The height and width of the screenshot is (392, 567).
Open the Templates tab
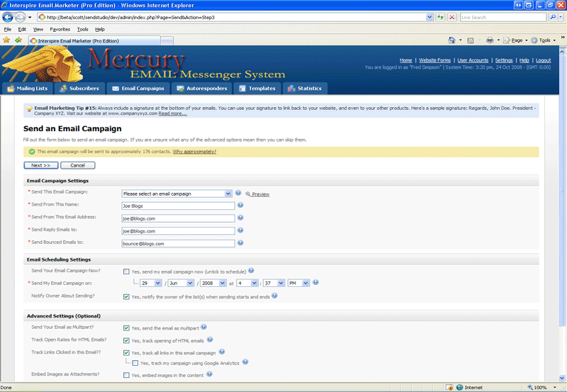click(257, 88)
